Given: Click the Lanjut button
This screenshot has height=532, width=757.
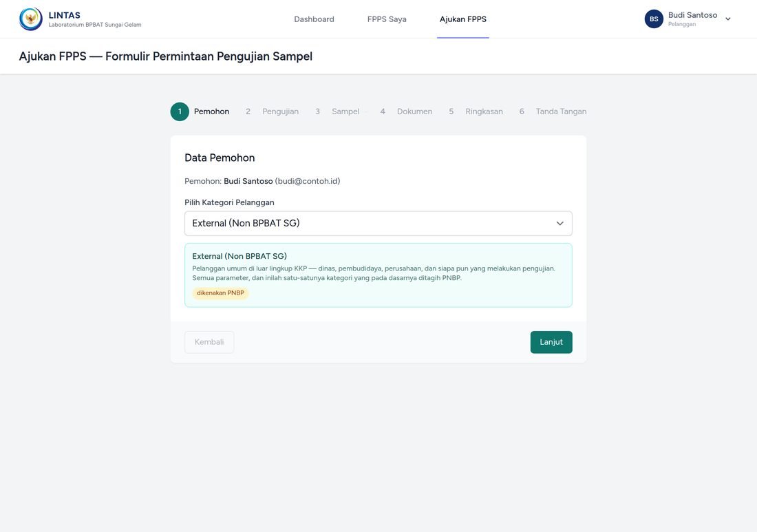Looking at the screenshot, I should tap(551, 342).
